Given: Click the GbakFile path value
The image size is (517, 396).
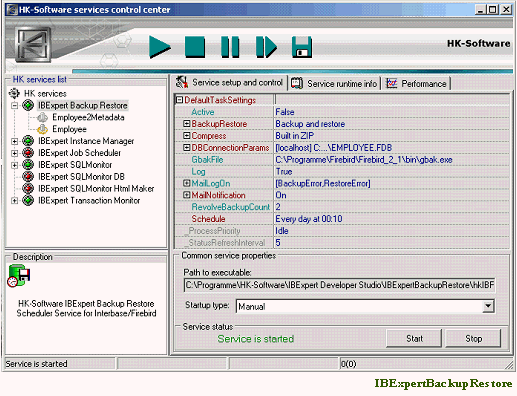Looking at the screenshot, I should click(x=364, y=160).
